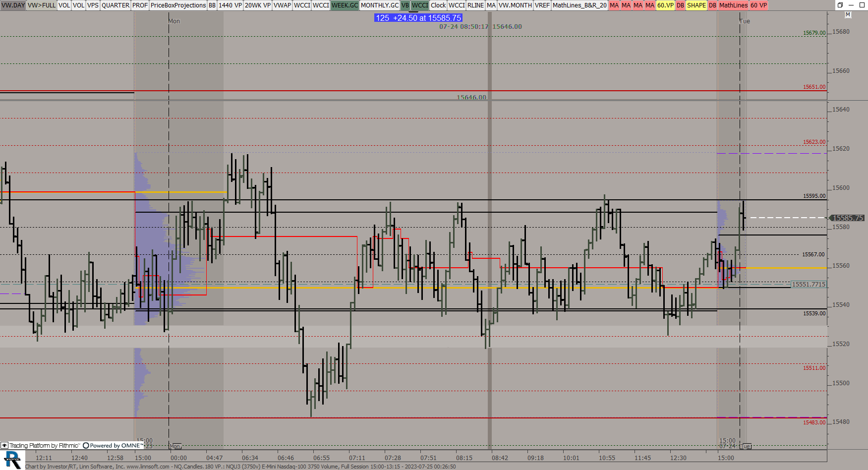Toggle the yellow SHAPE button
868x470 pixels.
pos(696,5)
